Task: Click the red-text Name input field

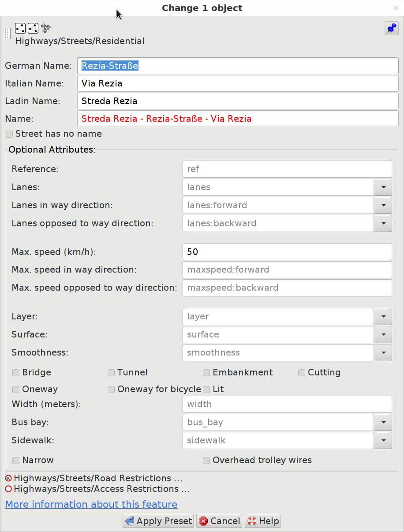Action: 238,119
